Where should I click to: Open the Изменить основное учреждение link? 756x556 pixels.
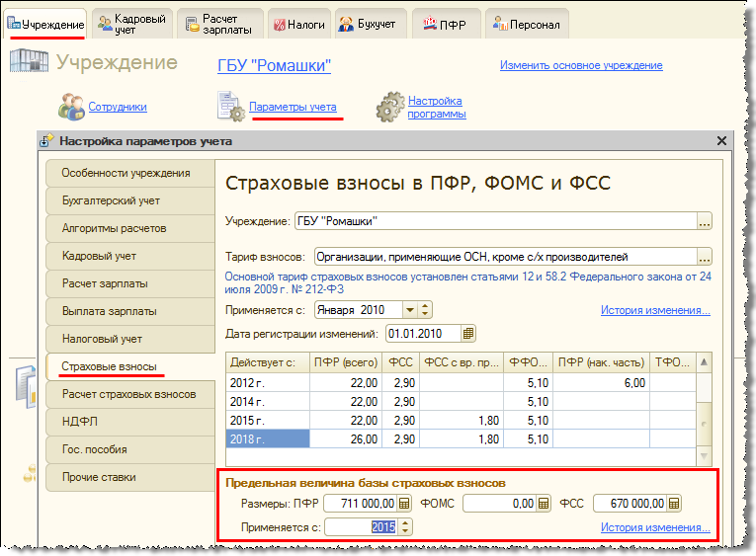coord(580,66)
